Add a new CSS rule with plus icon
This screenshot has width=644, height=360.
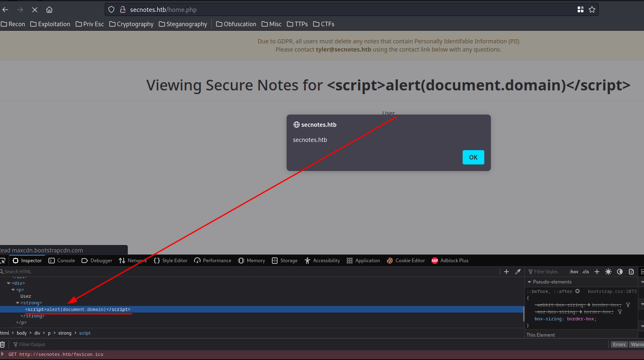tap(597, 272)
